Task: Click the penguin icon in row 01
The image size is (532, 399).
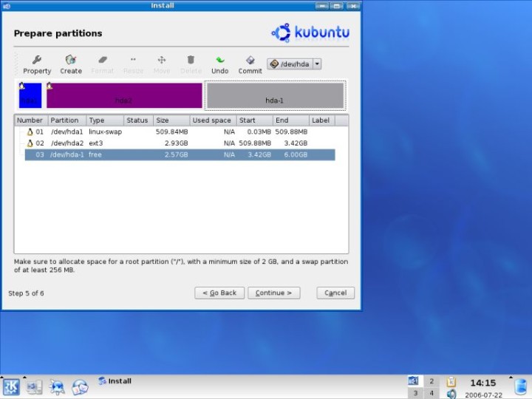Action: (x=30, y=132)
